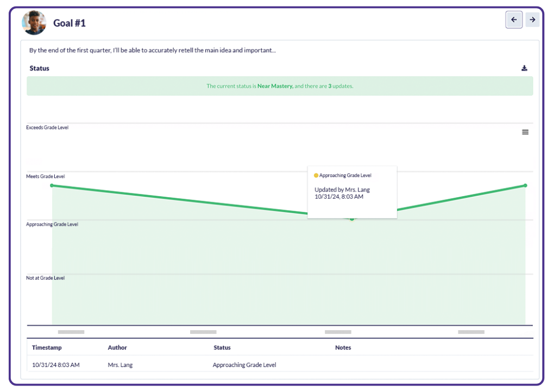This screenshot has width=553, height=392.
Task: Click Mrs. Lang in the Author column
Action: [x=120, y=365]
